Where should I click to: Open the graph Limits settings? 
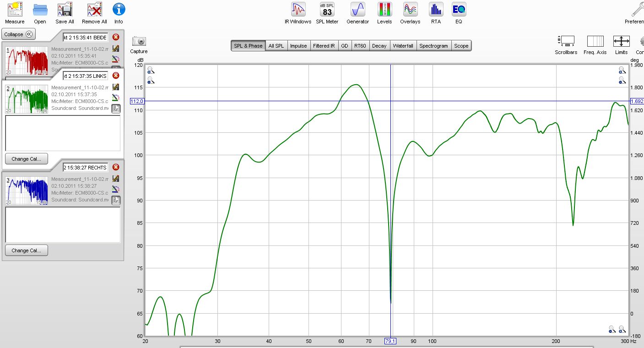(x=621, y=45)
